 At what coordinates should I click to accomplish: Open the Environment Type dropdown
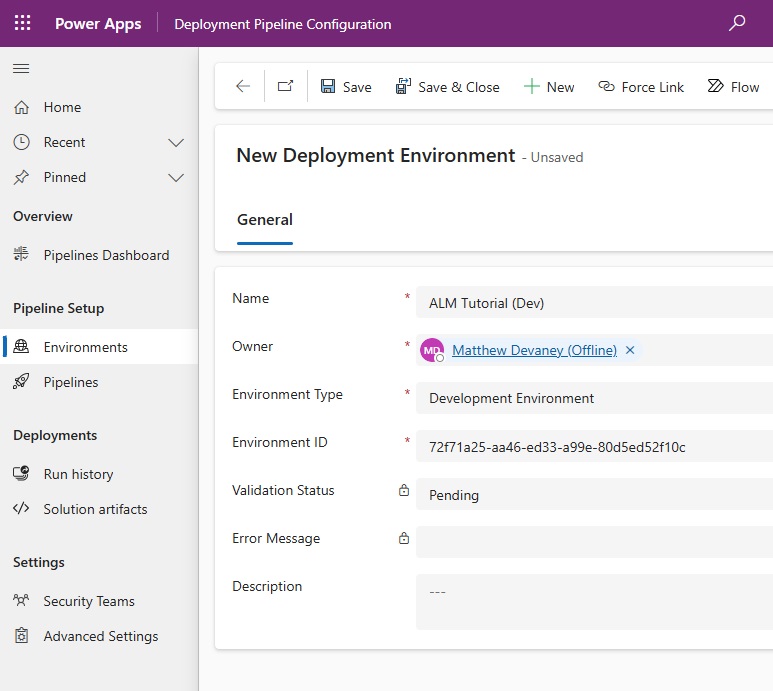click(x=594, y=398)
